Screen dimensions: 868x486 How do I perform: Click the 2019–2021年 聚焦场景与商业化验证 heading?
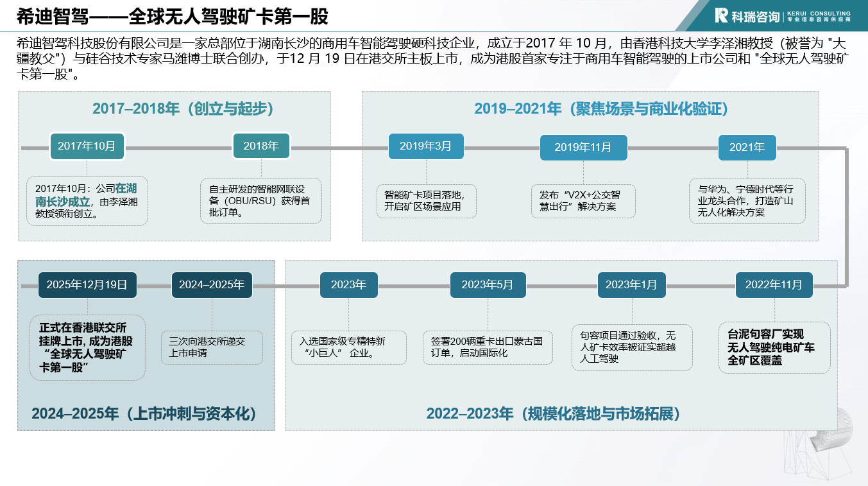601,108
